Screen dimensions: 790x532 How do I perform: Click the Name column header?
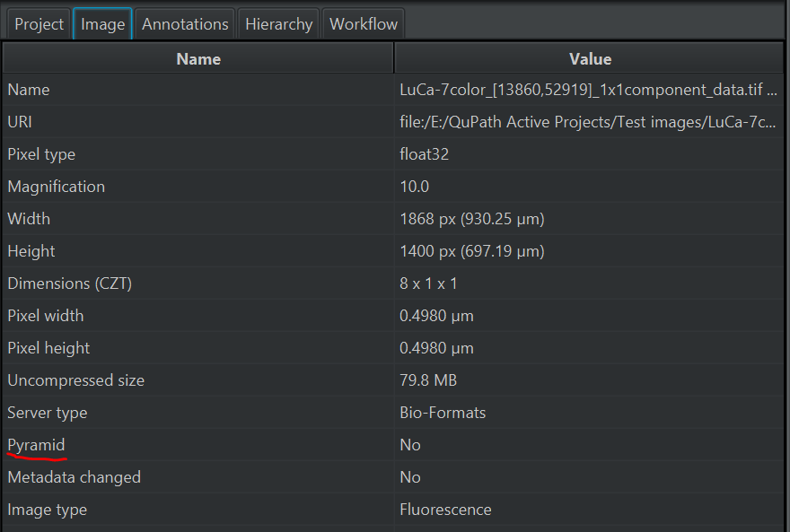[197, 58]
